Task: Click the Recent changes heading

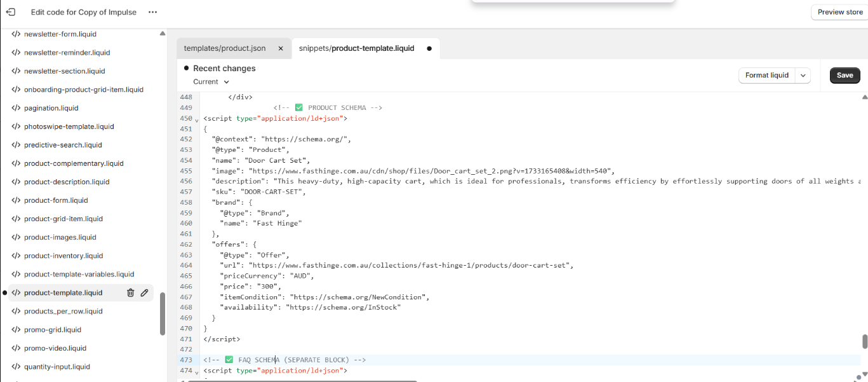Action: [224, 69]
